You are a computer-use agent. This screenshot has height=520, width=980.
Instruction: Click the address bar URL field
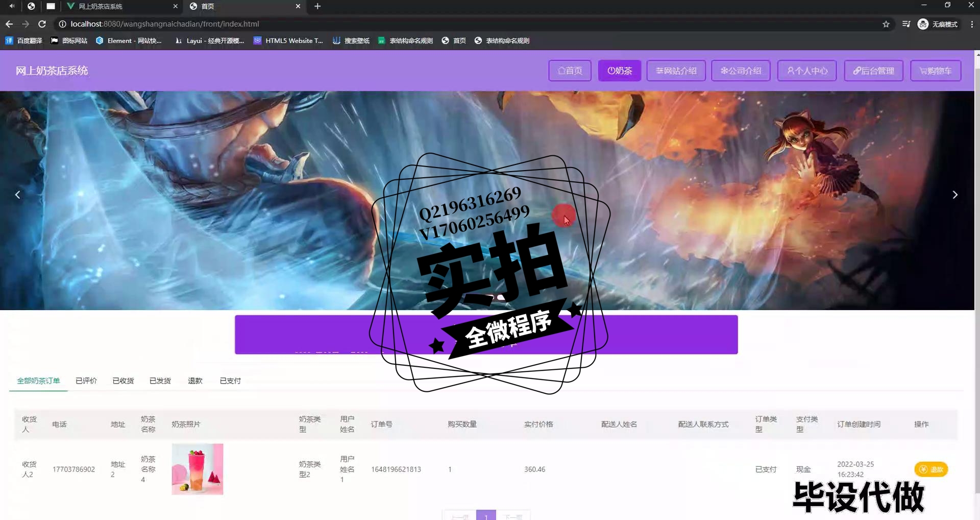(x=470, y=24)
